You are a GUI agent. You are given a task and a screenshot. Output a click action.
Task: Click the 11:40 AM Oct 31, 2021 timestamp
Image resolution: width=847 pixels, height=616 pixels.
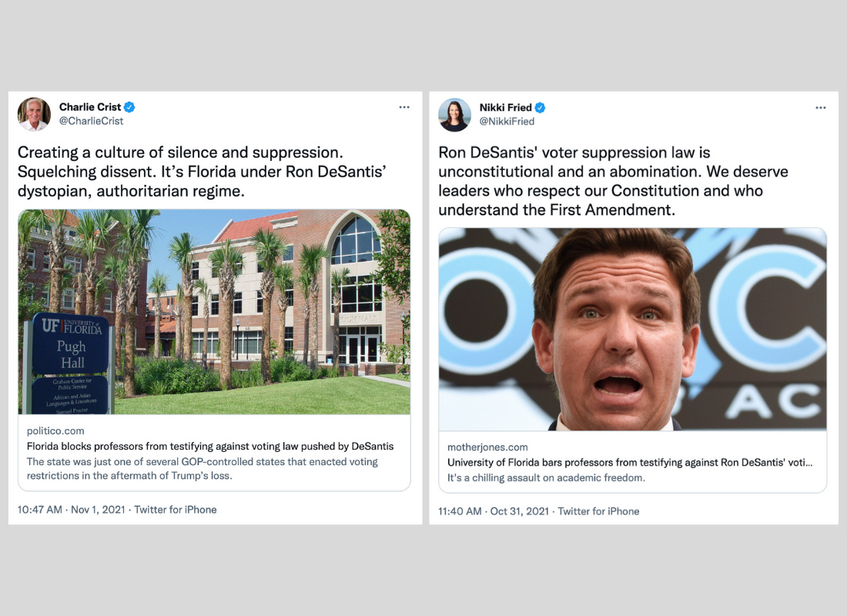click(494, 511)
